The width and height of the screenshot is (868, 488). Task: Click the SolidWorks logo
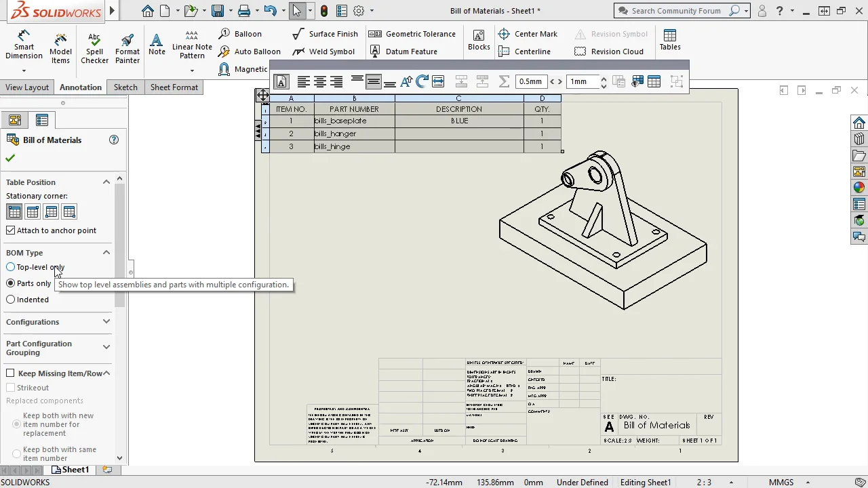[56, 11]
